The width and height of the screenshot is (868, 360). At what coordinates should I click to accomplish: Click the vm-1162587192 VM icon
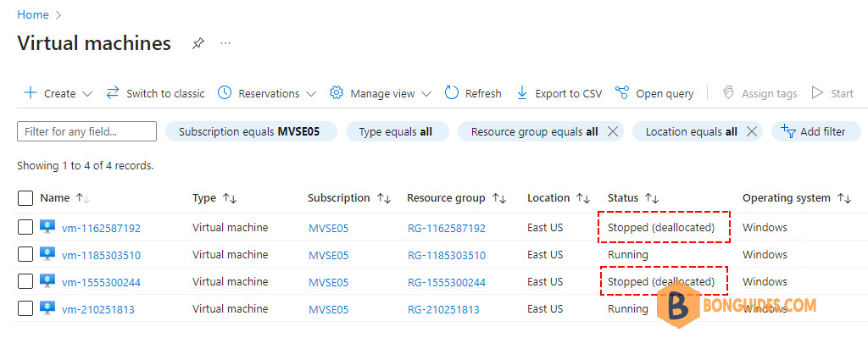47,226
